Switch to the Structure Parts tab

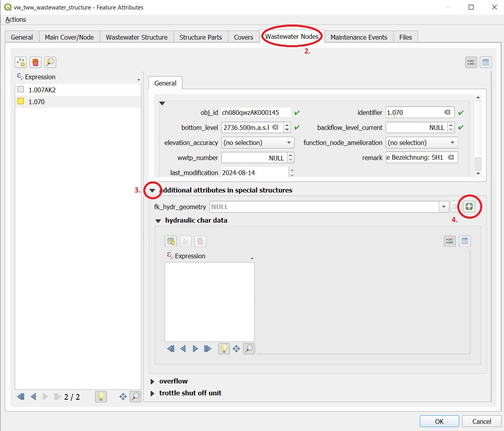pyautogui.click(x=201, y=37)
